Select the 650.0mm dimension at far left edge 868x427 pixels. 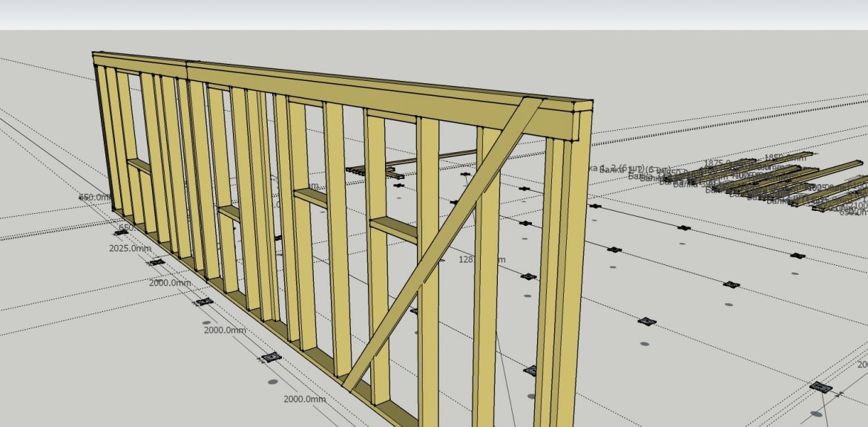pyautogui.click(x=95, y=198)
